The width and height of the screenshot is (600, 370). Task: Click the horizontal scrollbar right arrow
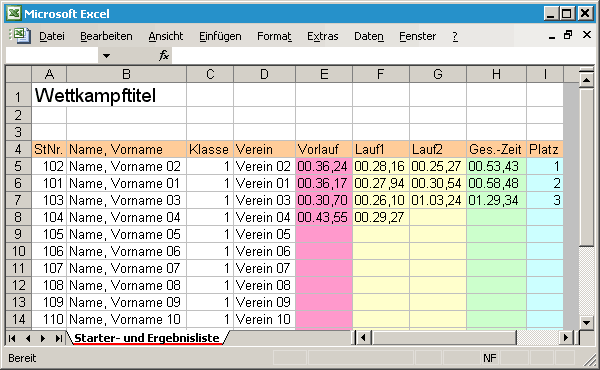566,338
